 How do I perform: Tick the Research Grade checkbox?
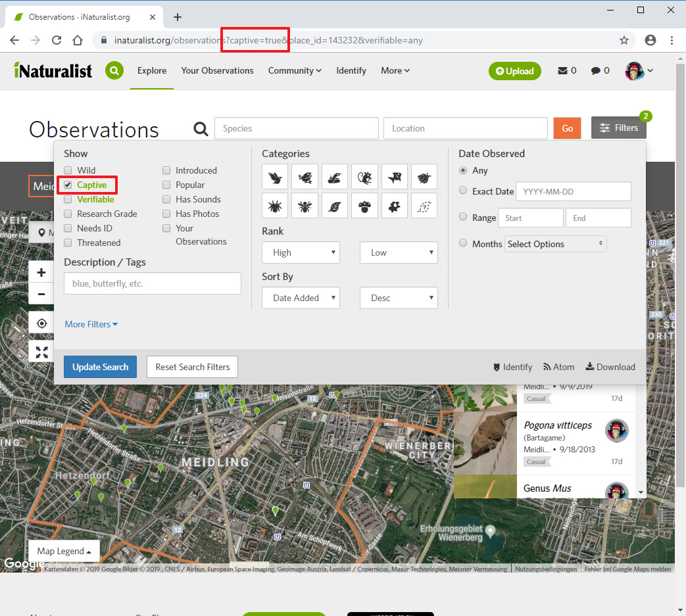click(68, 214)
